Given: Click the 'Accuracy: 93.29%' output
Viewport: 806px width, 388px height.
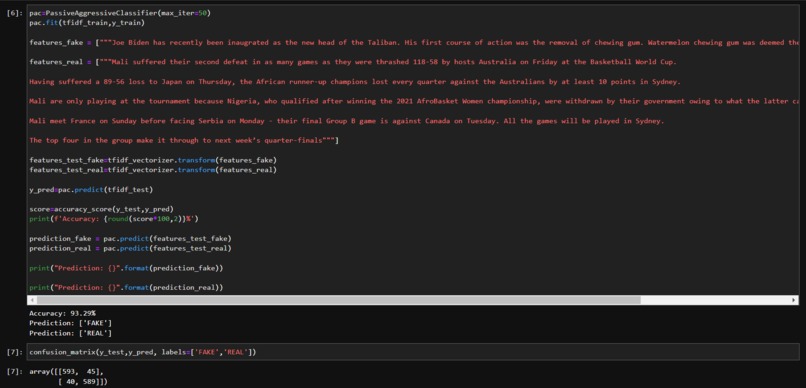Looking at the screenshot, I should (x=62, y=313).
